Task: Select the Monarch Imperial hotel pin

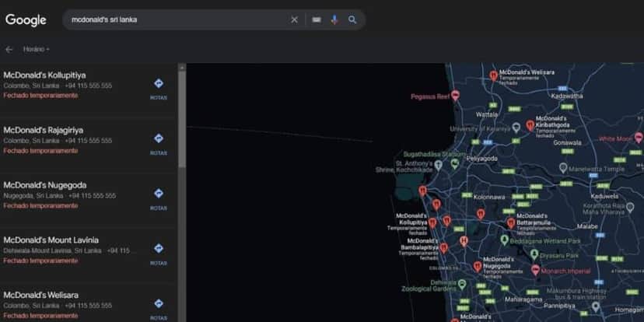Action: click(x=535, y=270)
